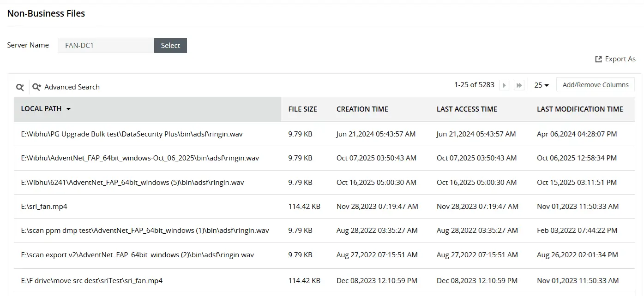644x296 pixels.
Task: Sort by File Size column header
Action: (x=302, y=109)
